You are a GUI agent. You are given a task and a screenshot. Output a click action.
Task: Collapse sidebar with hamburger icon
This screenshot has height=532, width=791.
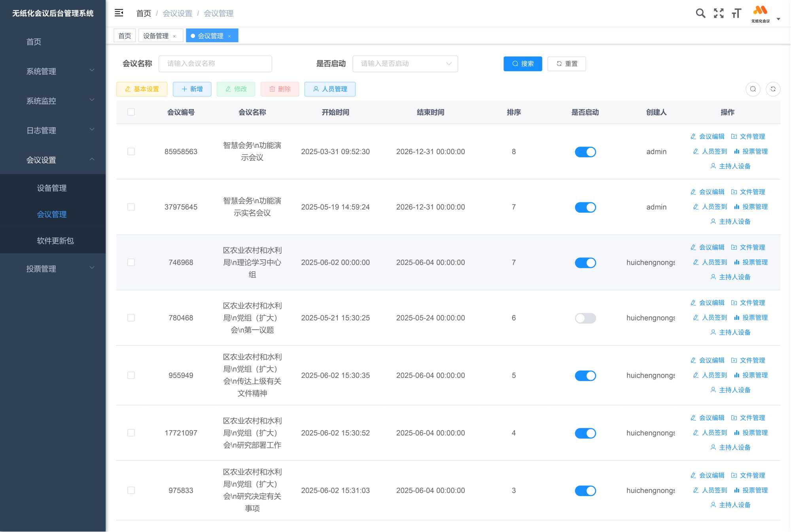coord(119,13)
